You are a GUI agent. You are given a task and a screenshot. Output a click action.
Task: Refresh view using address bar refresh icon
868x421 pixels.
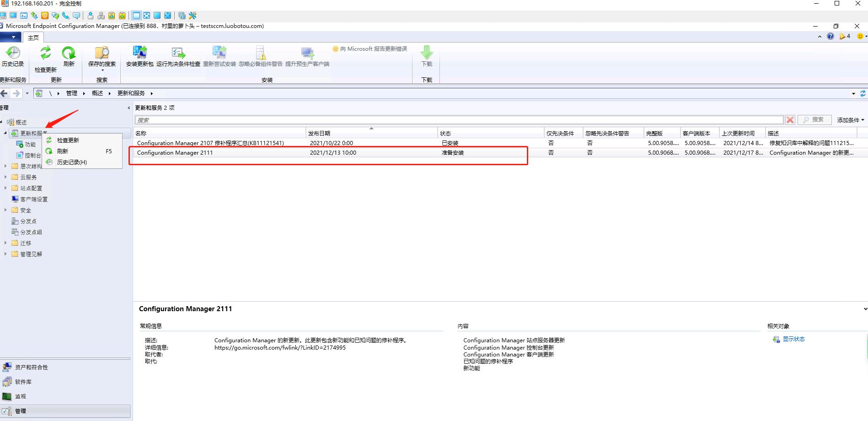(863, 93)
